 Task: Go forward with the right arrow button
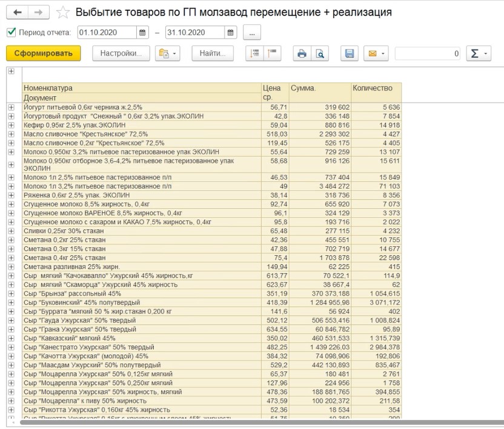click(39, 13)
